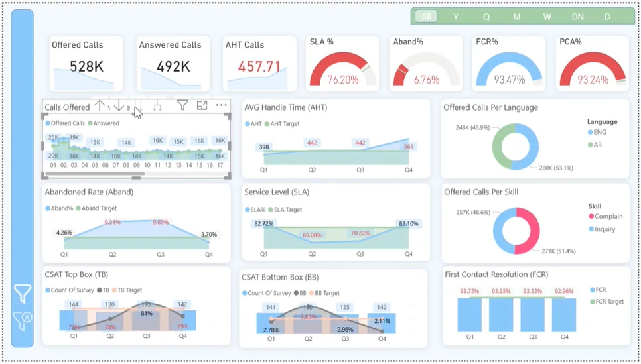The image size is (641, 364).
Task: Clear filters icon in blue sidebar
Action: [x=23, y=320]
